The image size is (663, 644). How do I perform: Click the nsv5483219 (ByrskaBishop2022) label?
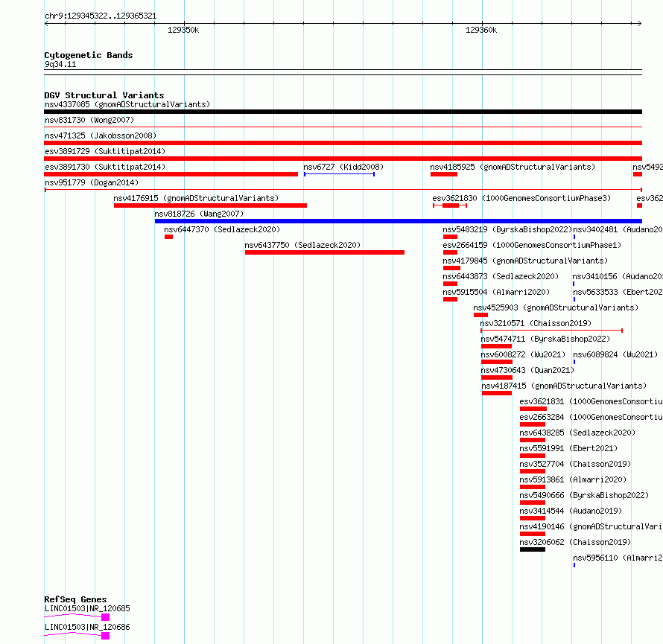[x=507, y=229]
